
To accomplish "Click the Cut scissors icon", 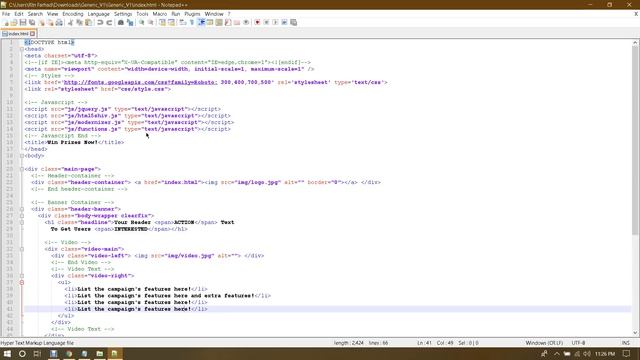I will click(70, 22).
